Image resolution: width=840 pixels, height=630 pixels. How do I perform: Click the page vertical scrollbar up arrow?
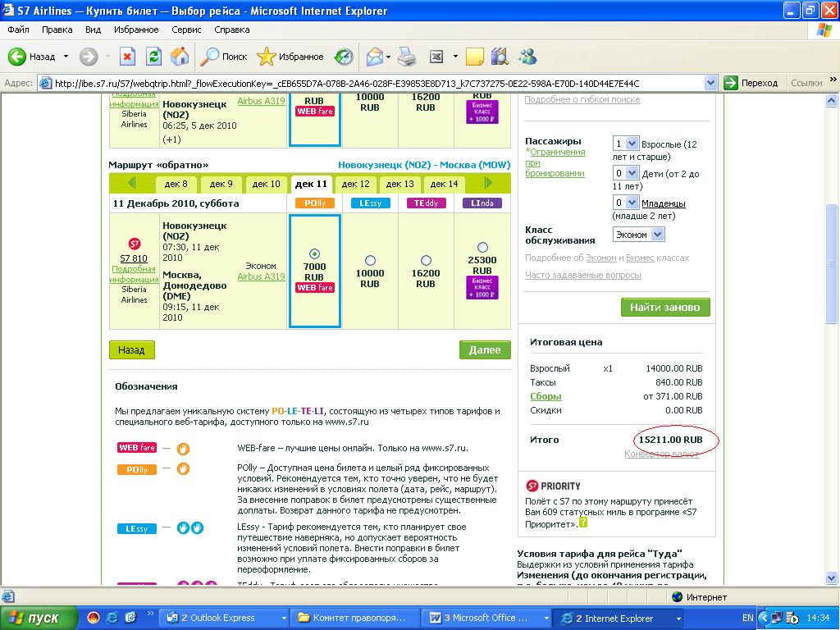(832, 100)
